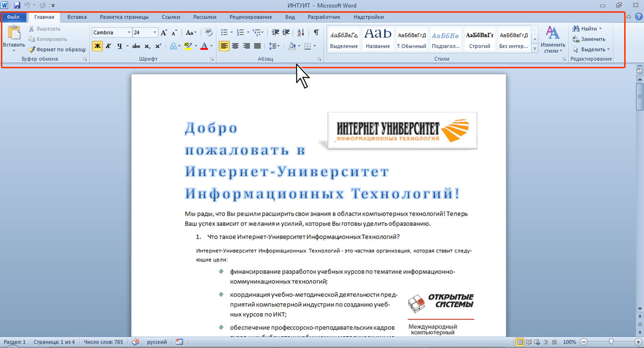The image size is (644, 348).
Task: Open the font size 24 dropdown
Action: (155, 32)
